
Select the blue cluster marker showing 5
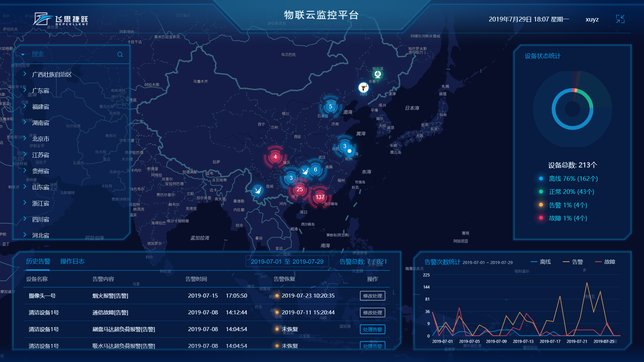point(330,106)
